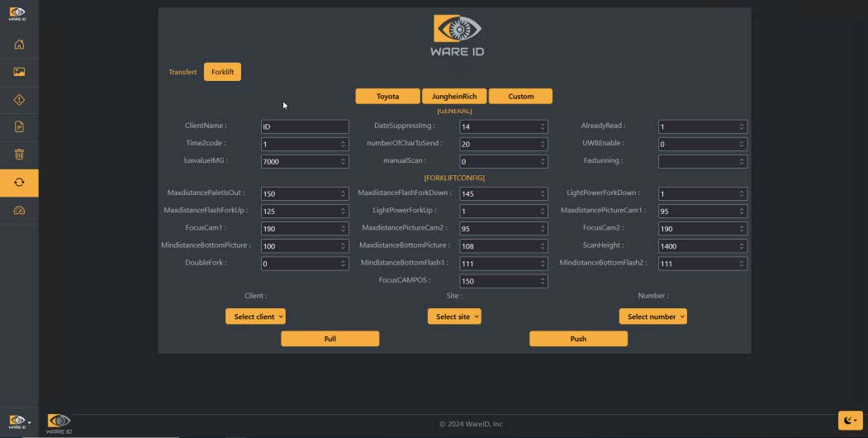Expand the Select client dropdown
Viewport: 868px width, 438px height.
point(255,317)
